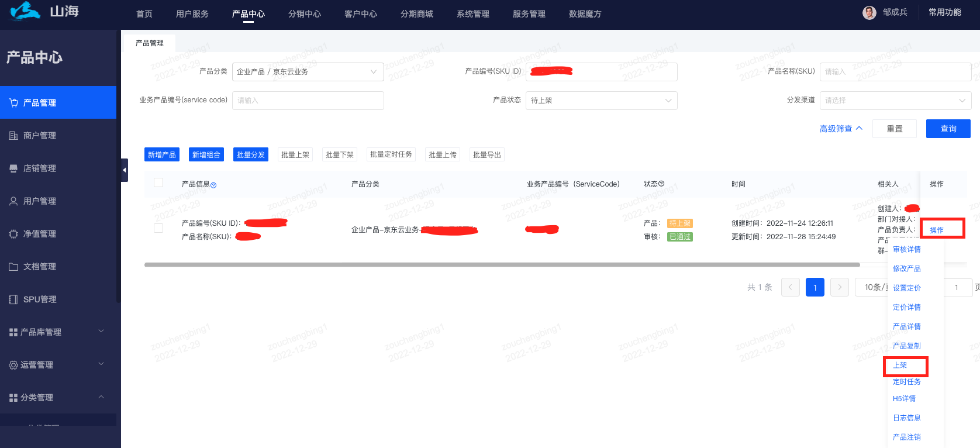This screenshot has width=980, height=448.
Task: Click the help icon next to 产品信息
Action: (213, 185)
